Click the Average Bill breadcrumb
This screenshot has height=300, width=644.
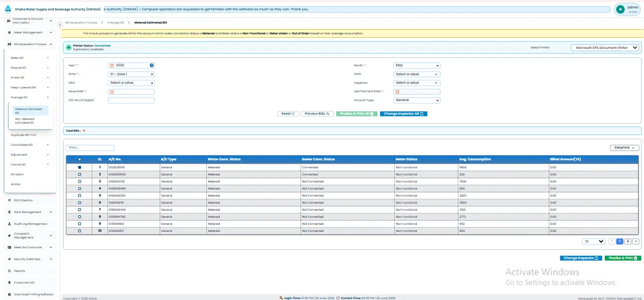[x=116, y=23]
